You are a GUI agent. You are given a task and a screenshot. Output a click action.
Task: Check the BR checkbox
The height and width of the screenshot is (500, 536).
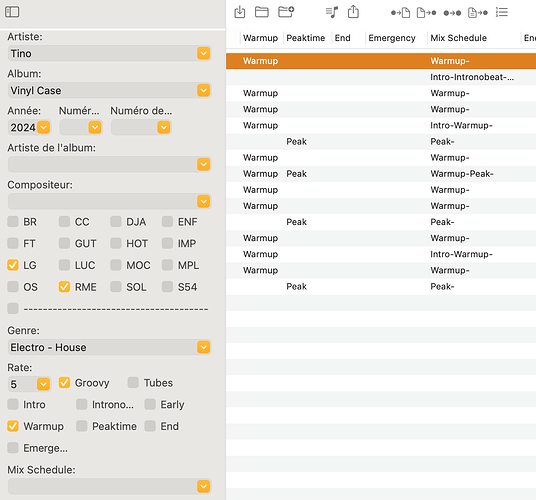[x=13, y=221]
